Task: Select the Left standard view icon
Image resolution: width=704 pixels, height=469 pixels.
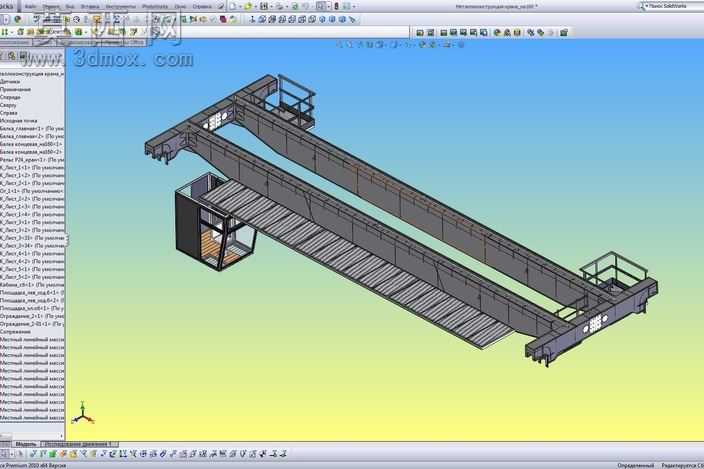Action: pyautogui.click(x=282, y=19)
